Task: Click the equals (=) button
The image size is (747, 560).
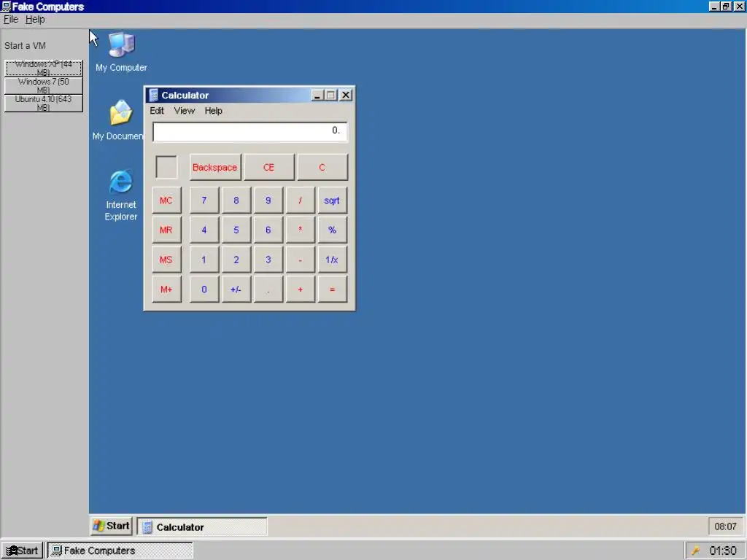Action: click(x=332, y=289)
